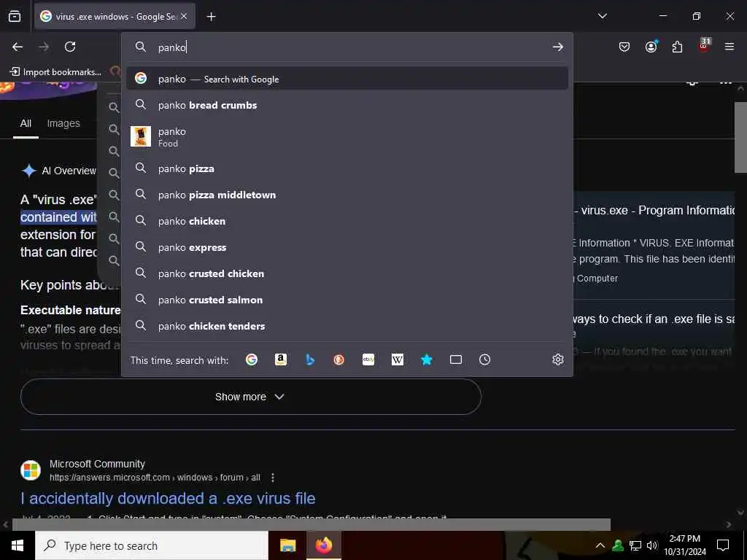This screenshot has height=560, width=747.
Task: Open 'I accidentally downloaded a .exe virus file'
Action: [168, 498]
